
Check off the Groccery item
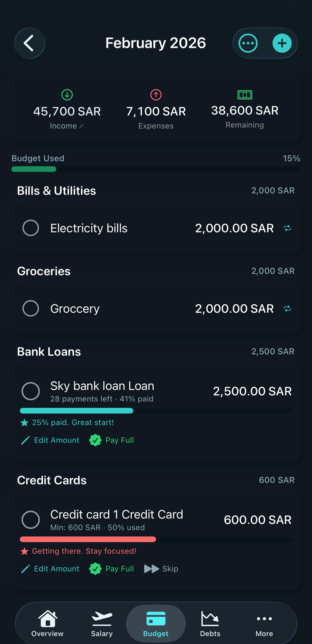click(30, 309)
